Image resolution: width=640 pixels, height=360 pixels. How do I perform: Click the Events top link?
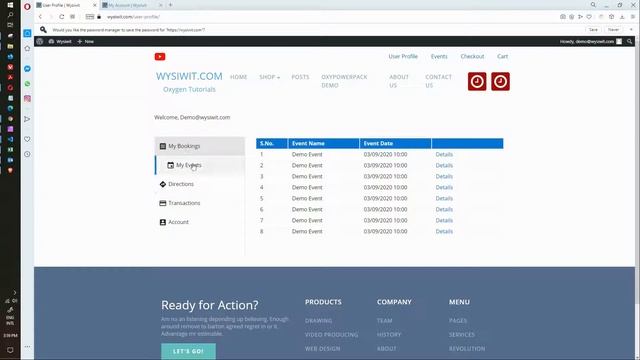point(439,56)
